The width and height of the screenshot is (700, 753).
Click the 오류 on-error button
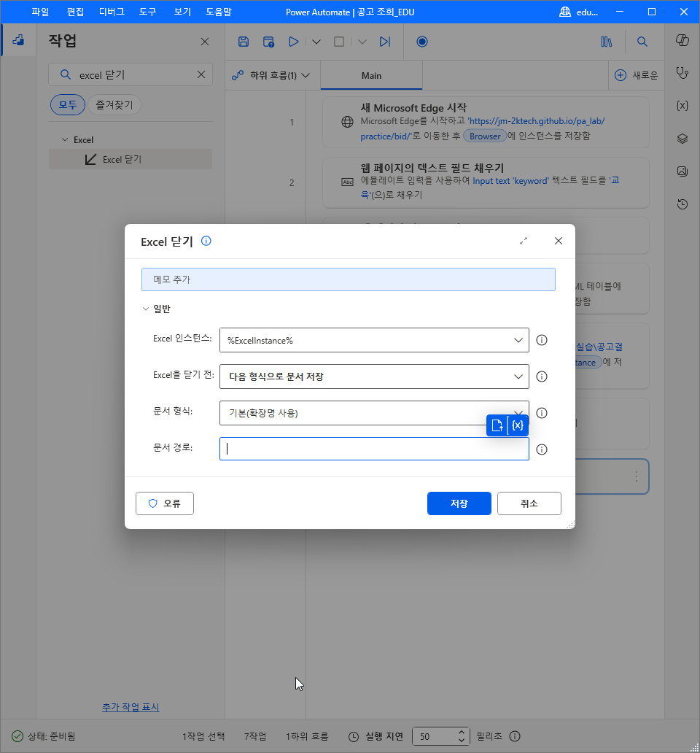165,503
